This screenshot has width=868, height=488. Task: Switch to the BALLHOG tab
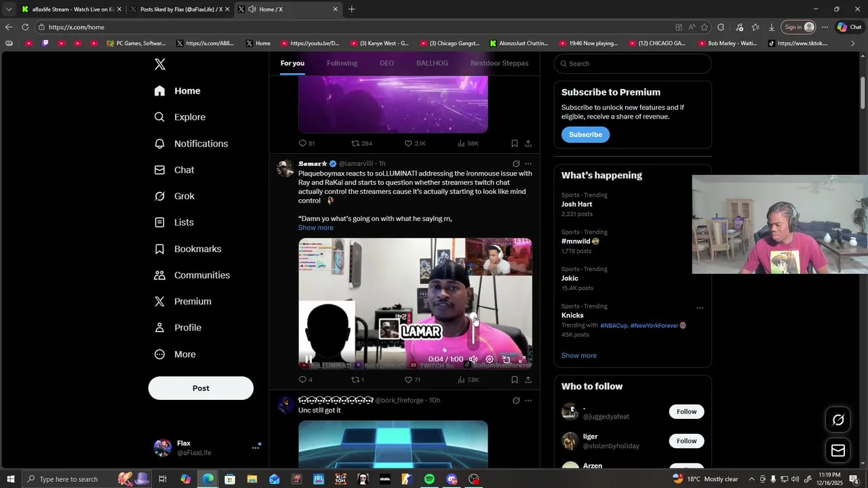(432, 63)
